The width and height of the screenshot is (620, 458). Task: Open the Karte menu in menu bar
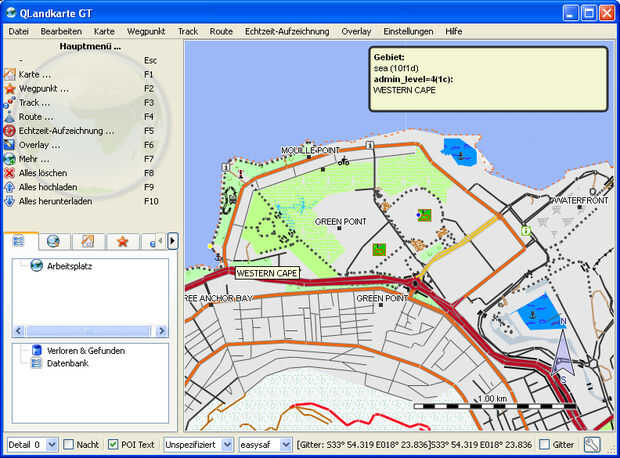point(104,31)
